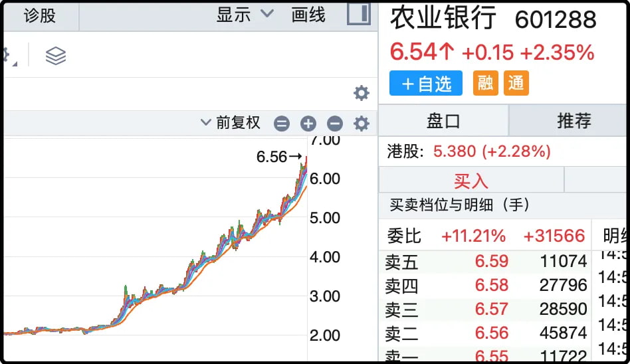Click the 卖四 row label
630x364 pixels.
coord(401,286)
